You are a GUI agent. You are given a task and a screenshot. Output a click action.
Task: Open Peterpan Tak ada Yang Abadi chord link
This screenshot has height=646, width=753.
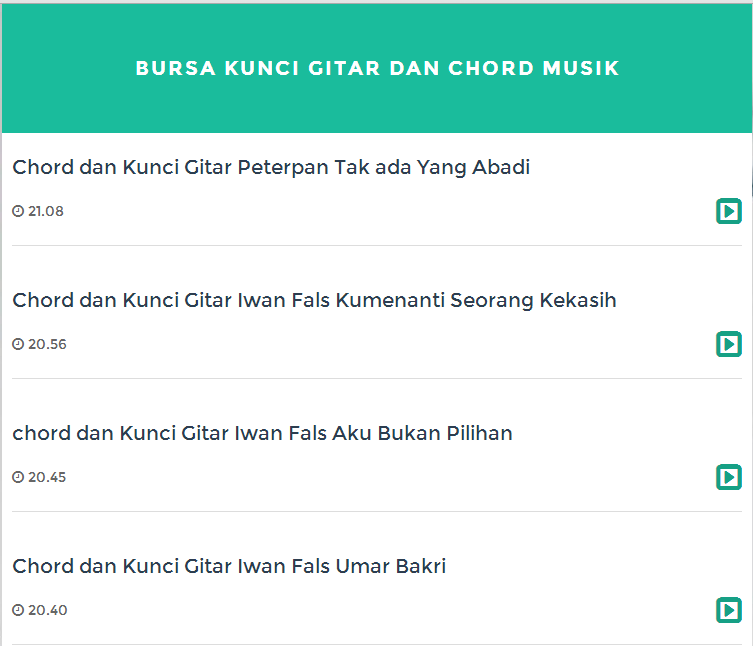271,167
